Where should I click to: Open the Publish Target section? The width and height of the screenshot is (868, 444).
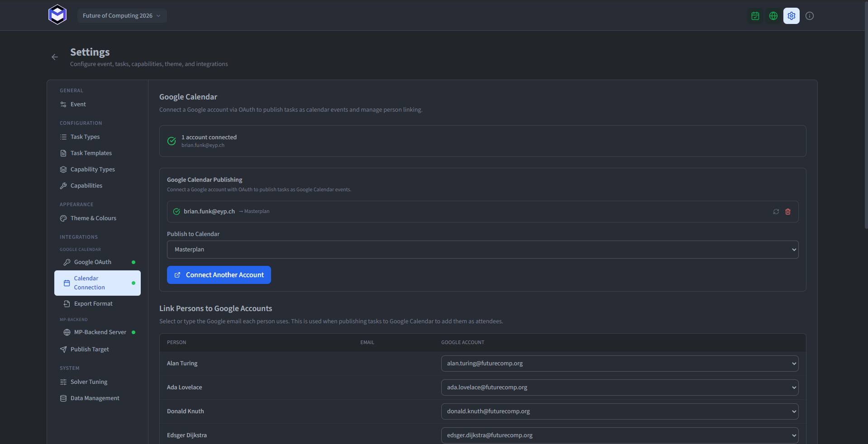click(97, 350)
